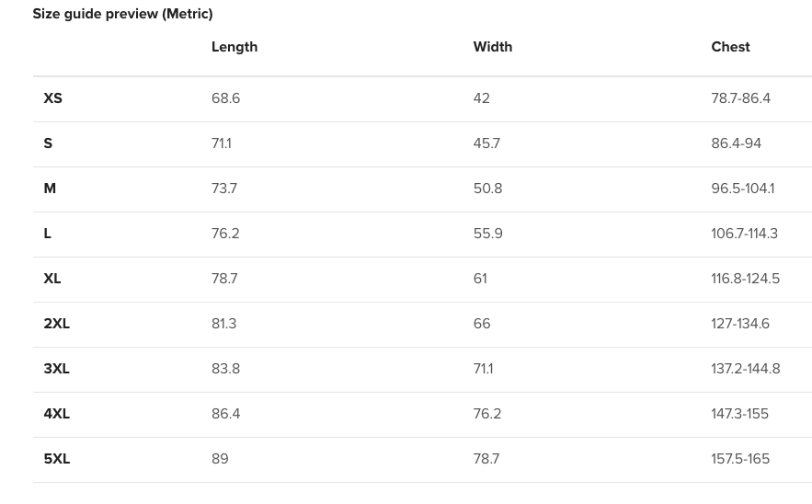
Task: Select the XS size row label
Action: (x=53, y=98)
